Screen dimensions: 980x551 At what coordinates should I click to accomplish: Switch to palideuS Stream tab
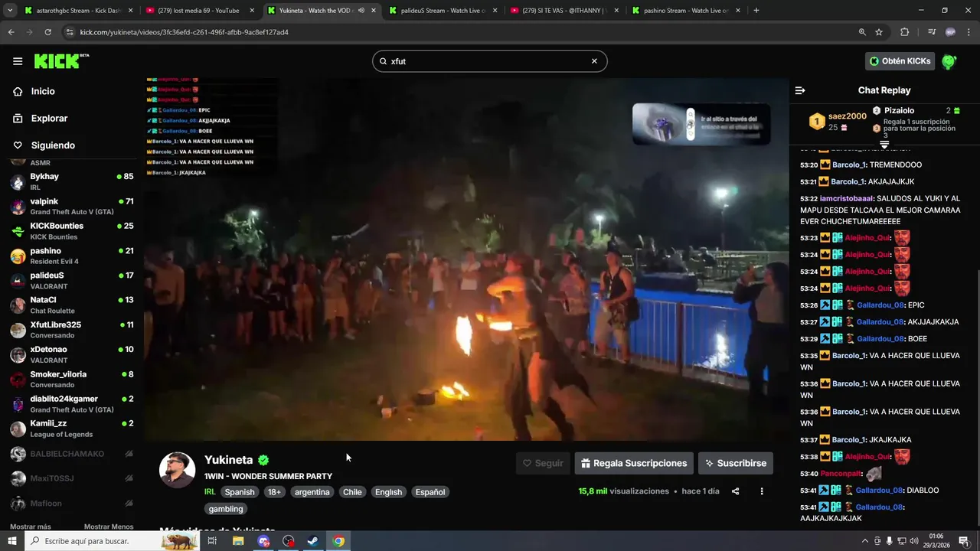442,11
